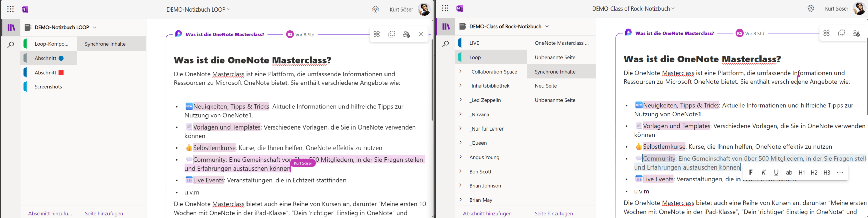Image resolution: width=868 pixels, height=218 pixels.
Task: Click Kurt Söser profile picture in left window
Action: tap(424, 9)
